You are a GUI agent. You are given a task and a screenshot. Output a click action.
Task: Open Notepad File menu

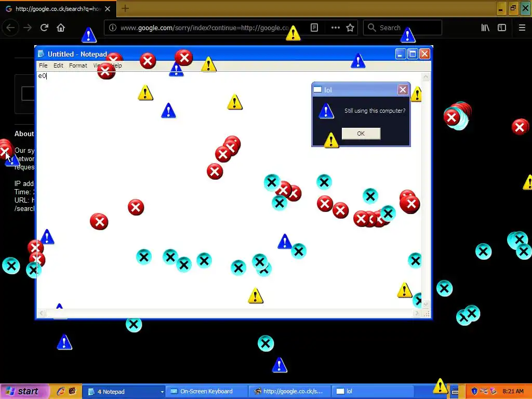43,65
